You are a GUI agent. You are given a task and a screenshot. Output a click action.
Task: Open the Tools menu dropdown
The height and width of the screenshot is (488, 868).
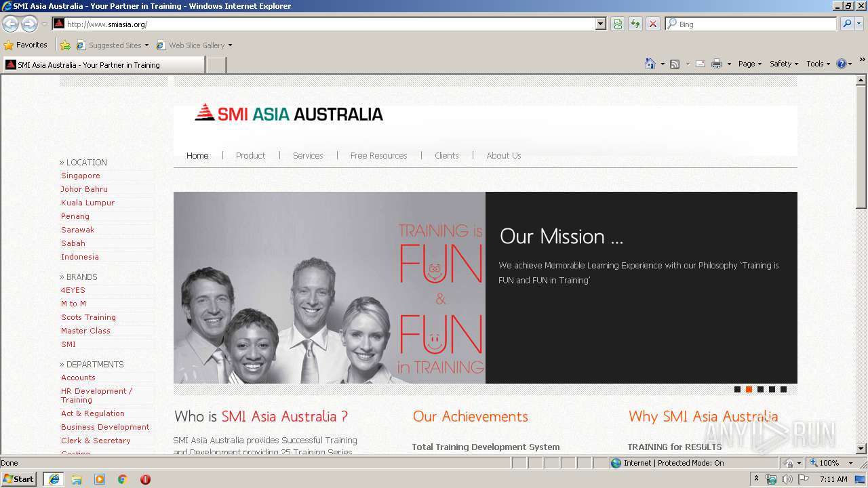pos(818,64)
